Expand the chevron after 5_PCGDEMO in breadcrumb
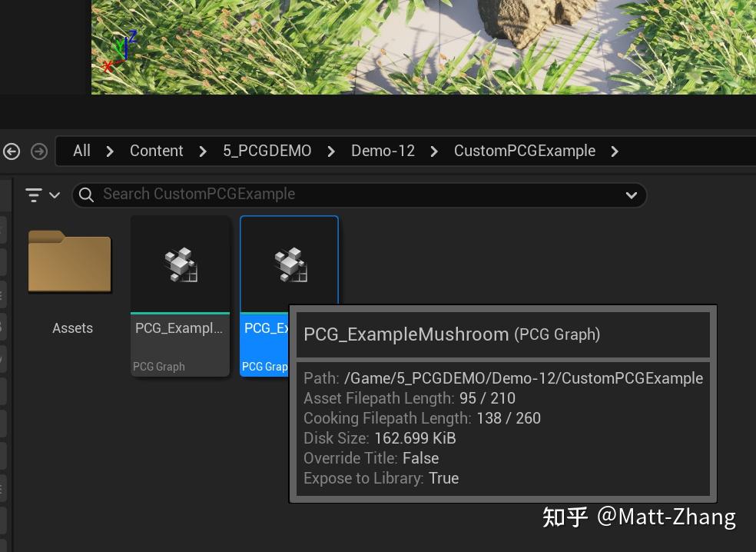Screen dimensions: 756x552 (x=331, y=151)
